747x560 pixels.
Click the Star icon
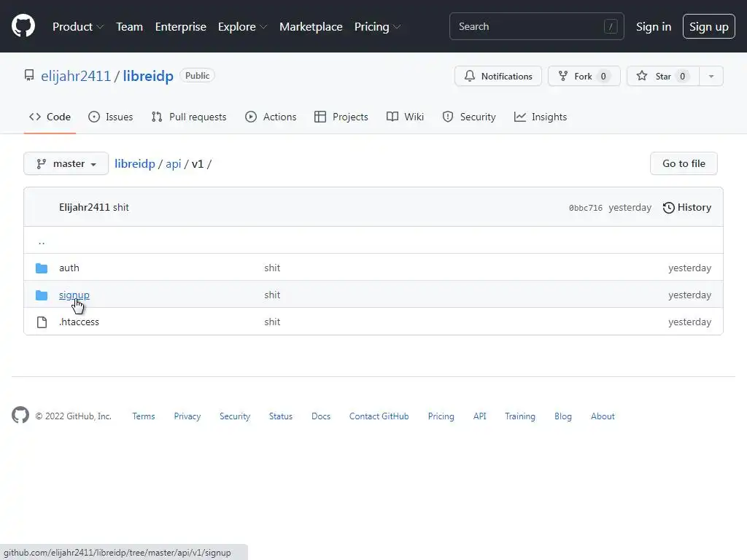coord(642,76)
